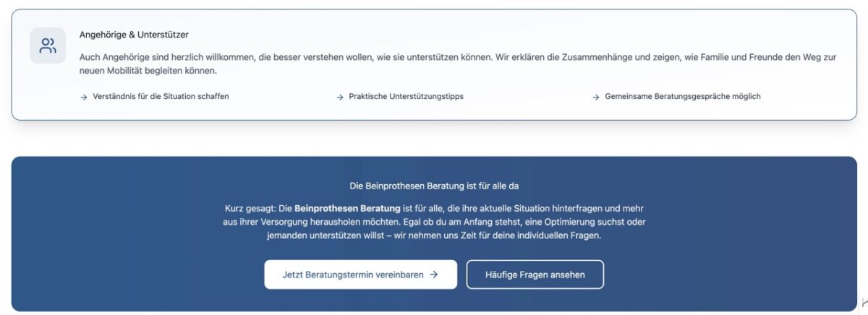Screen dimensions: 868x315
Task: Select the 'Angehörige & Unterstützer' heading
Action: tap(134, 35)
